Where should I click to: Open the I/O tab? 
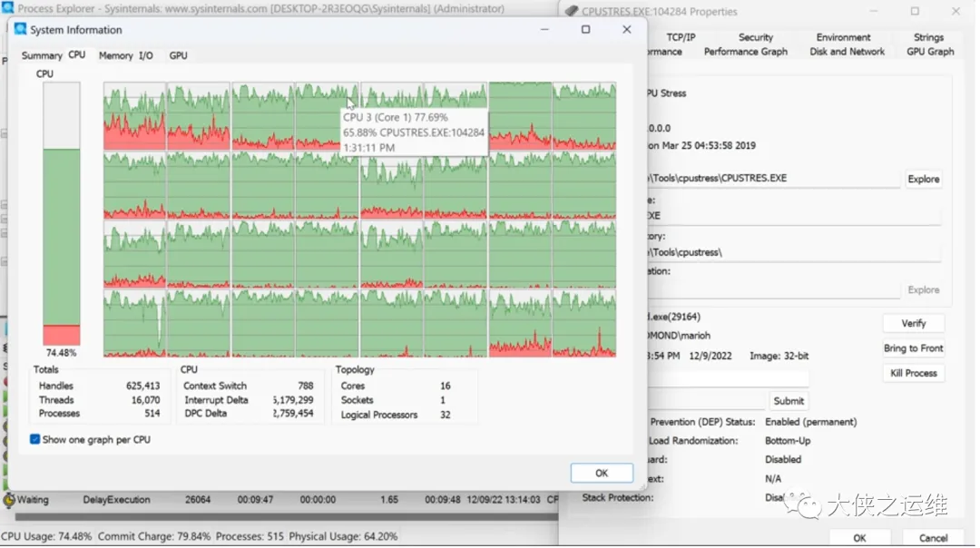click(145, 55)
